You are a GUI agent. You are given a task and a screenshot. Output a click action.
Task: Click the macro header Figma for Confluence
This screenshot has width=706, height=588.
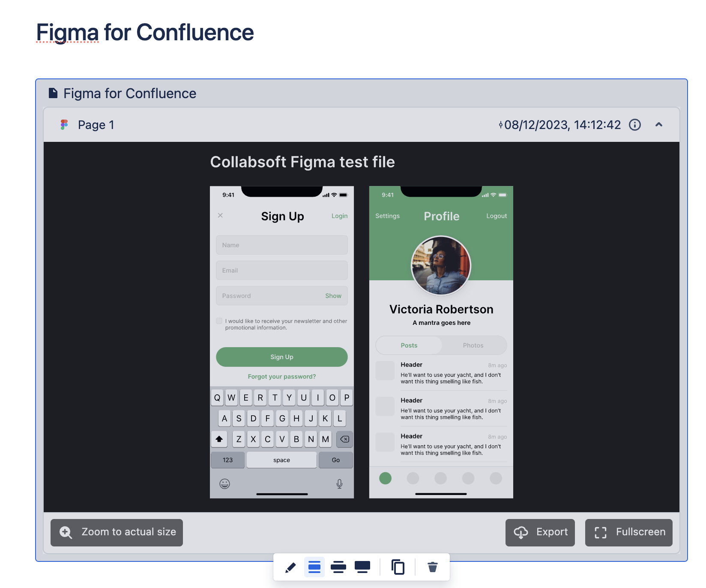pos(130,93)
